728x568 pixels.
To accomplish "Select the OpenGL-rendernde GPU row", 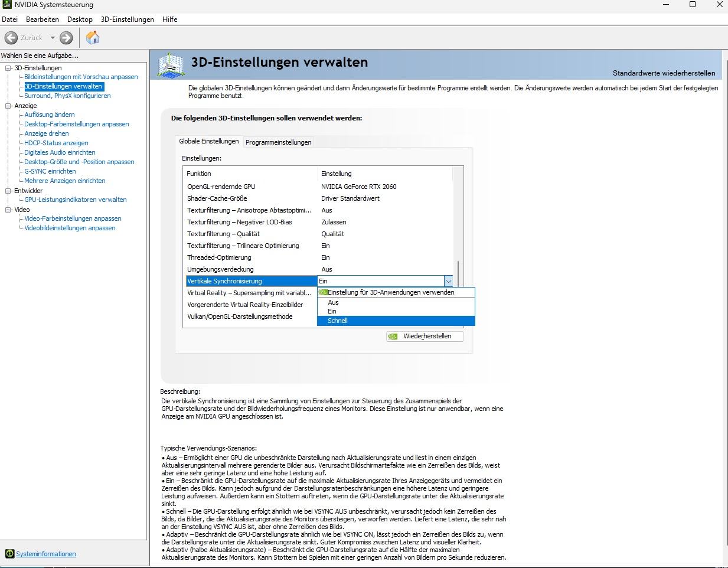I will (319, 187).
